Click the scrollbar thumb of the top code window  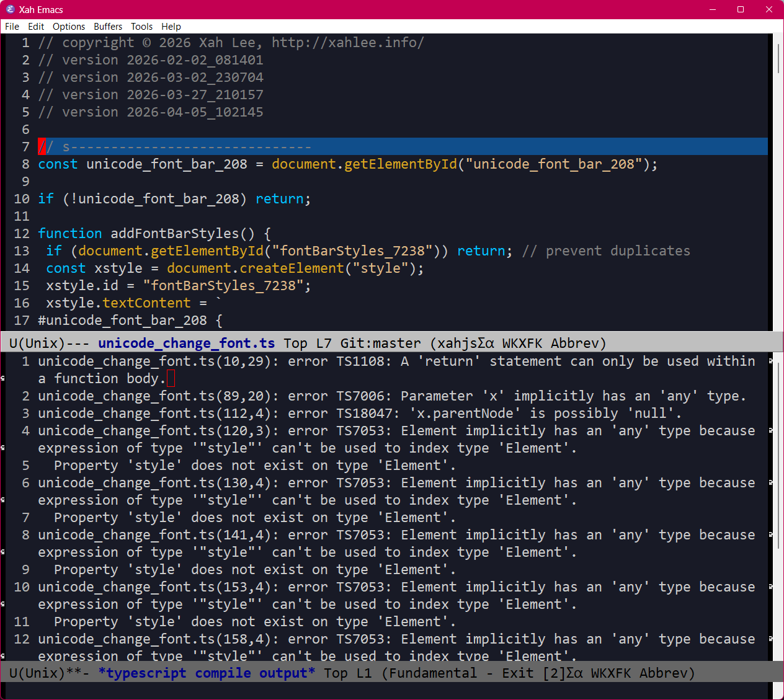778,58
